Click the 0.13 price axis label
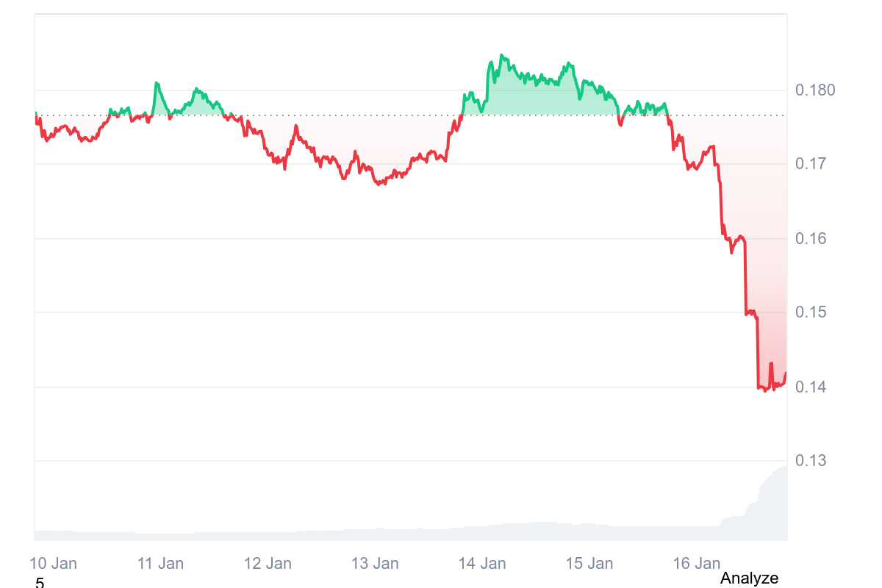This screenshot has width=882, height=588. [x=811, y=461]
